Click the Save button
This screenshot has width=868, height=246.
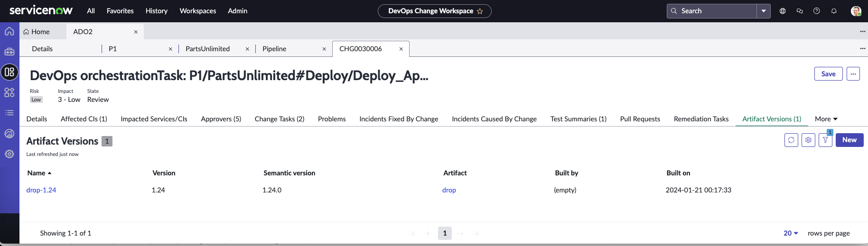point(829,74)
